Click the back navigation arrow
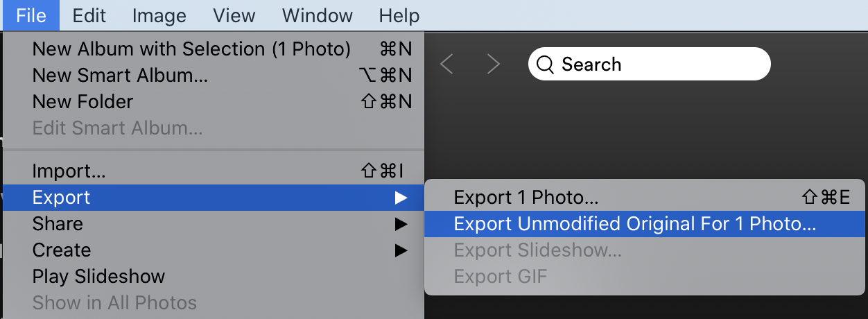Screen dimensions: 868x319 click(x=446, y=64)
